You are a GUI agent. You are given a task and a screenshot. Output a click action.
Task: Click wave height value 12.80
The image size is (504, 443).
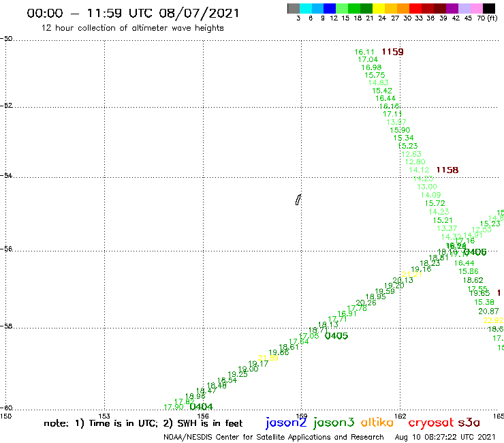[x=415, y=162]
